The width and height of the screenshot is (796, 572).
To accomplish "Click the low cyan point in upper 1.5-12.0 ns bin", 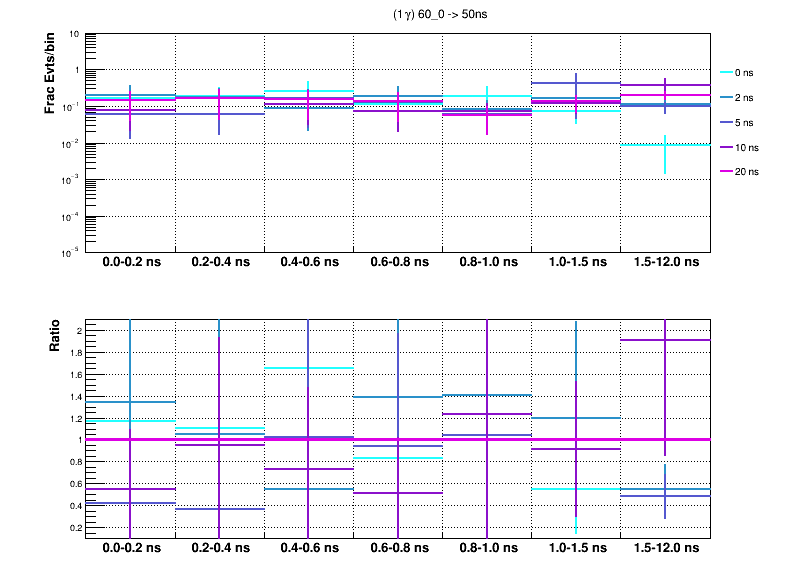I will pos(665,145).
